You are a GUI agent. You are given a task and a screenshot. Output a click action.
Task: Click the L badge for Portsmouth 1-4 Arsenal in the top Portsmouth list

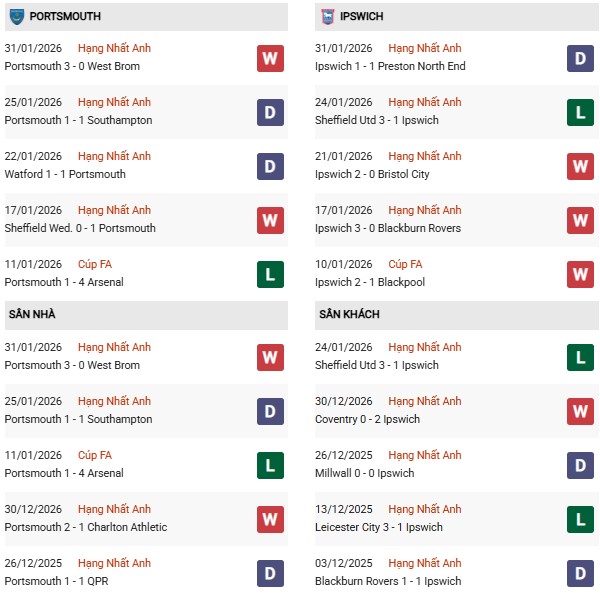pyautogui.click(x=269, y=275)
